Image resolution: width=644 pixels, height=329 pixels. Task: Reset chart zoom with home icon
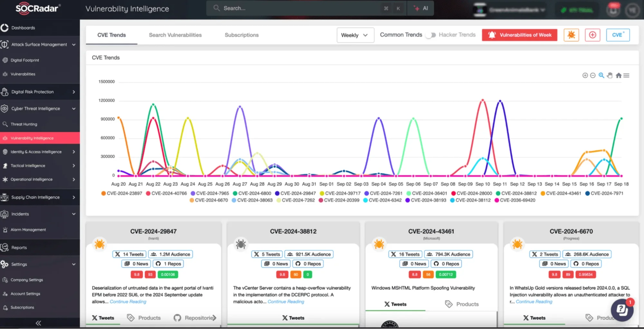click(619, 75)
